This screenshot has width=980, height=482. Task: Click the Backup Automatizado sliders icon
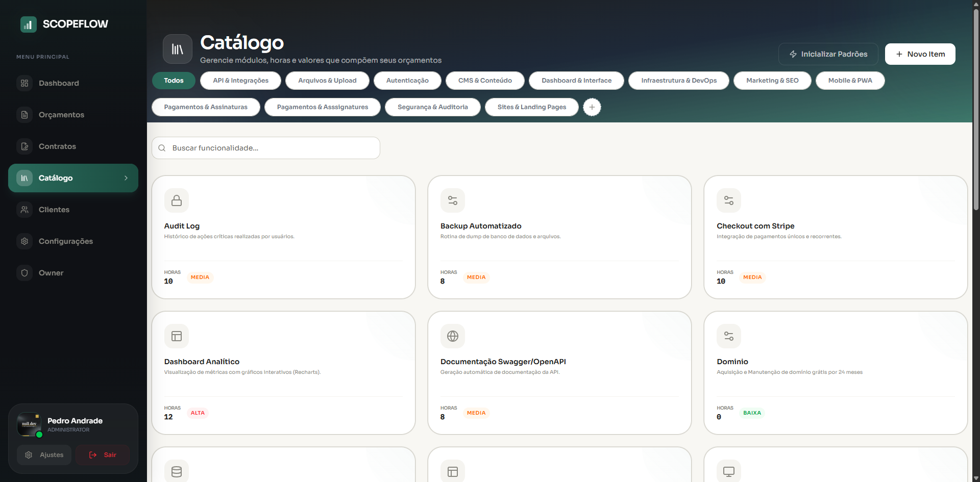click(453, 200)
